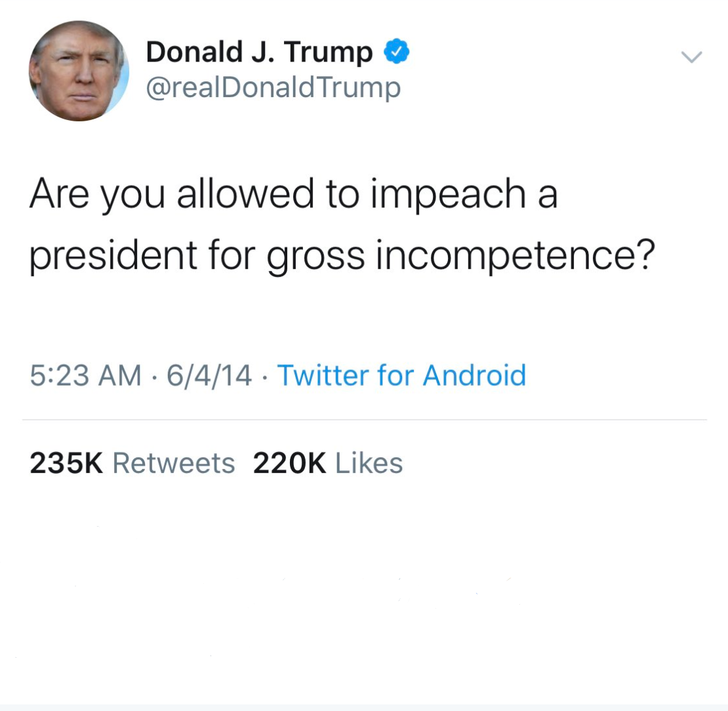The image size is (728, 711).
Task: Click the Twitter for Android source link
Action: tap(401, 375)
